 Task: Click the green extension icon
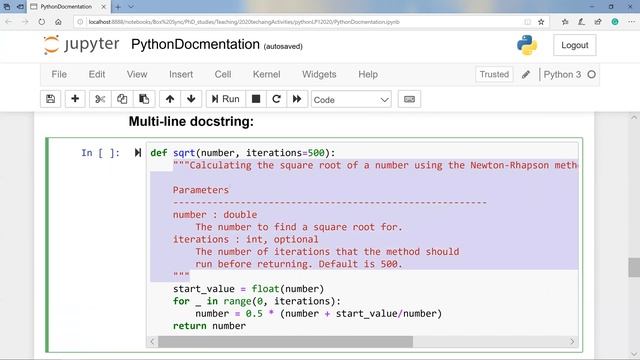click(615, 22)
